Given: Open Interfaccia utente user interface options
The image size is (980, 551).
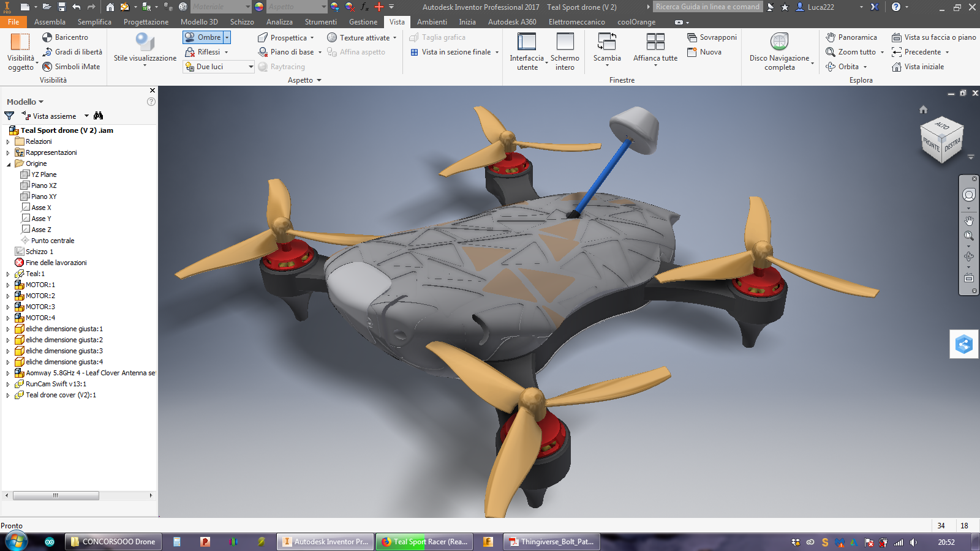Looking at the screenshot, I should click(527, 51).
